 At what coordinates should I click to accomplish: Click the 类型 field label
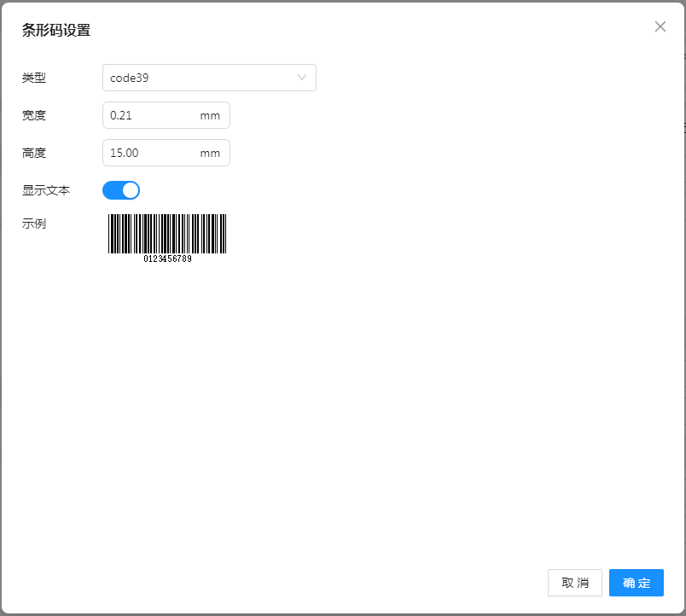tap(34, 78)
